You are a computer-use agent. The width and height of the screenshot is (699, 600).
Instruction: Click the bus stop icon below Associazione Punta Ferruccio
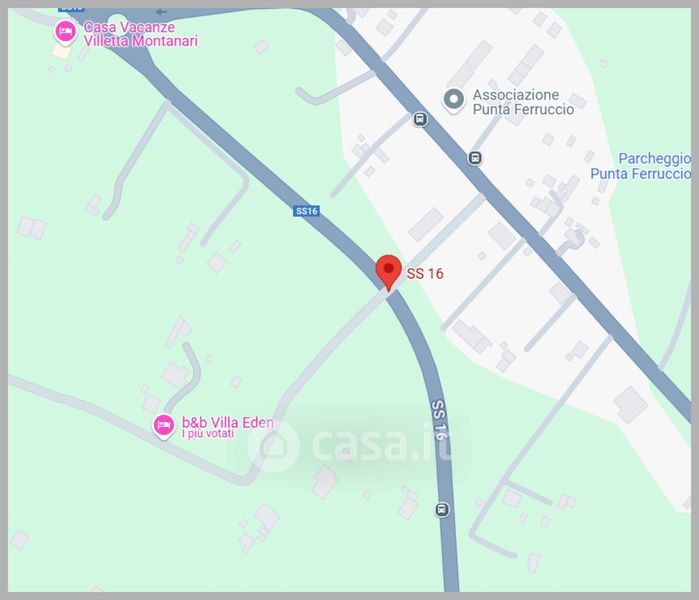pyautogui.click(x=475, y=158)
